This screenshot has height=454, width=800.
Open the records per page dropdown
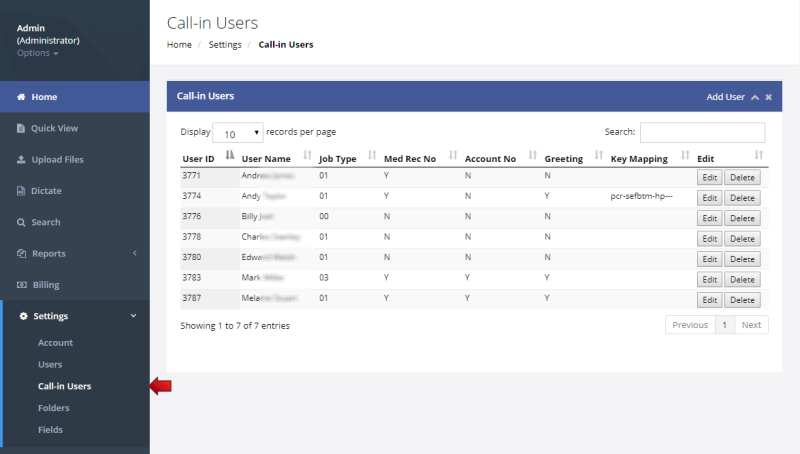(238, 133)
